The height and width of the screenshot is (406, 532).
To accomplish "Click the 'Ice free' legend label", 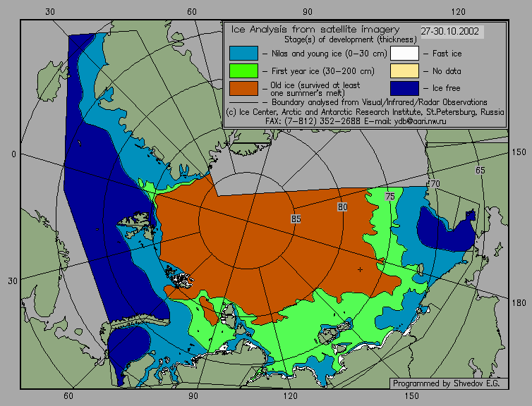I will pos(446,88).
